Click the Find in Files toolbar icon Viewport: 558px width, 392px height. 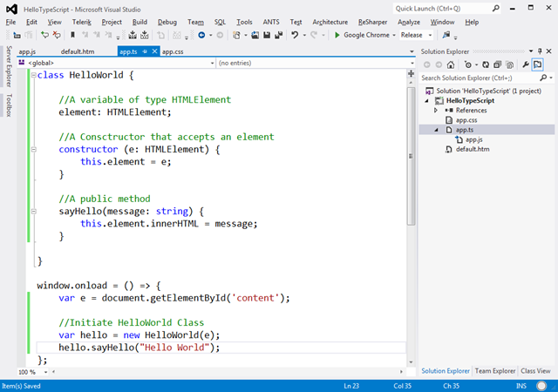446,35
